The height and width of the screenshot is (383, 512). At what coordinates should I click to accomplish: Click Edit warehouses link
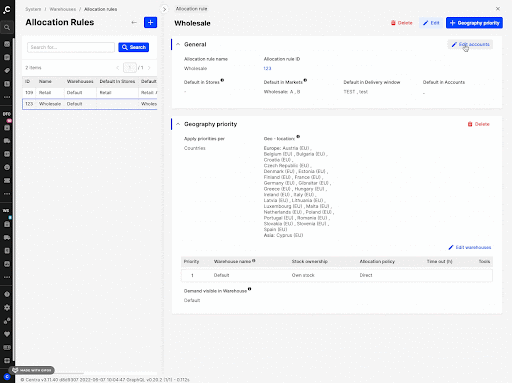pos(470,247)
